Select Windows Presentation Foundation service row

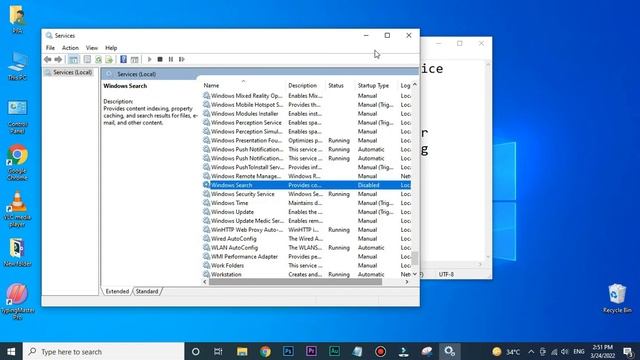307,140
